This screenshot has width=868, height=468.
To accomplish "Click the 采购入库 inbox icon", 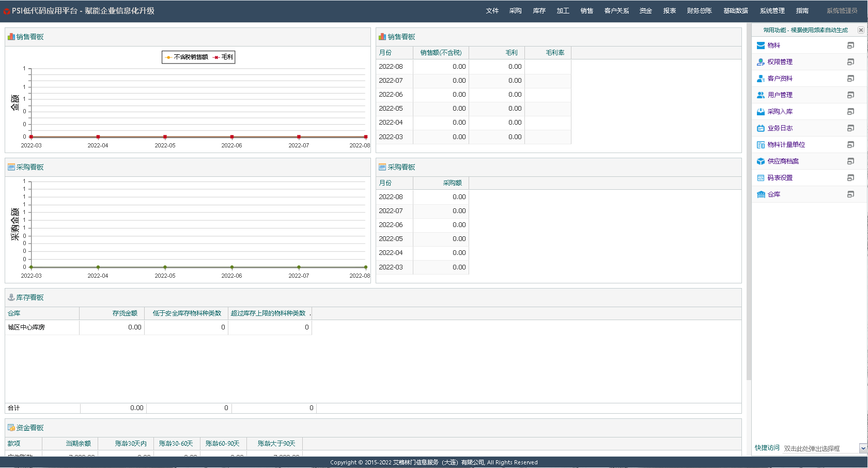I will pos(761,112).
